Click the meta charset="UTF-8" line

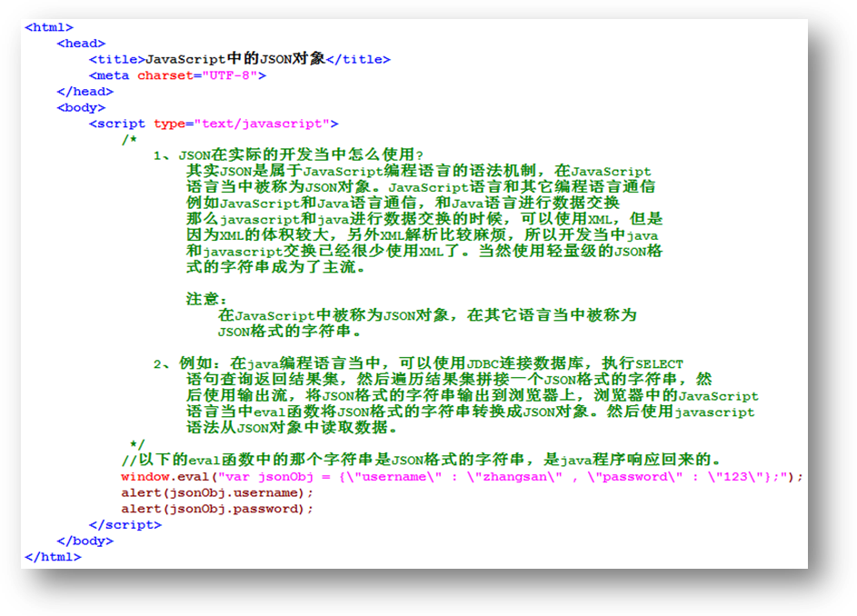click(x=177, y=75)
